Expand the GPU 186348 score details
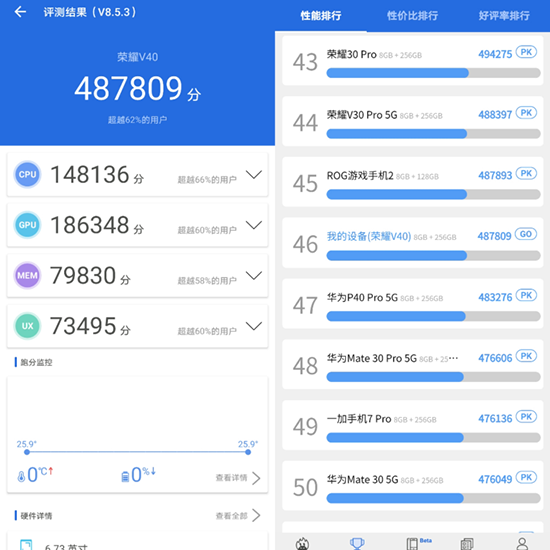 pyautogui.click(x=254, y=225)
